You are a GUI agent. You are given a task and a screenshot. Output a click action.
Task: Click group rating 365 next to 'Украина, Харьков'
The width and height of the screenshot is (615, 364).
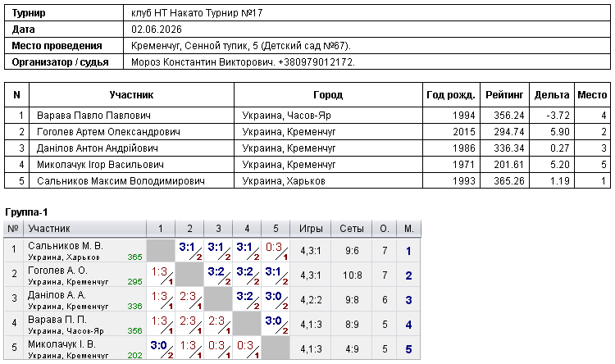coord(134,257)
